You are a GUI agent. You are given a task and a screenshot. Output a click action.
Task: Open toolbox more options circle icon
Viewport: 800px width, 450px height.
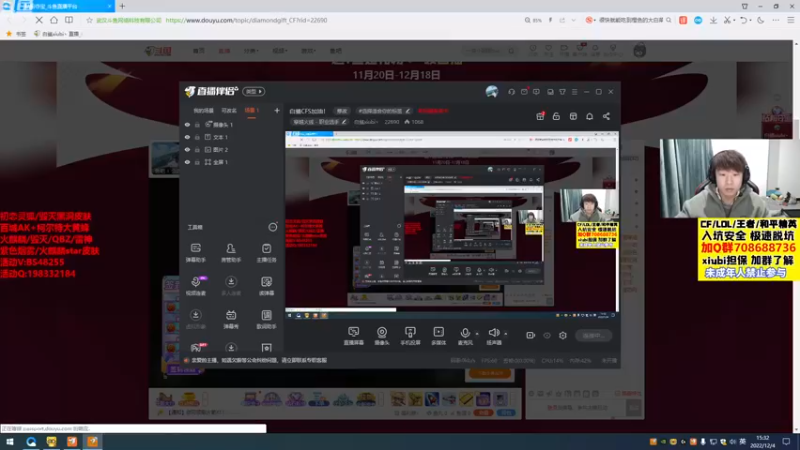(273, 227)
